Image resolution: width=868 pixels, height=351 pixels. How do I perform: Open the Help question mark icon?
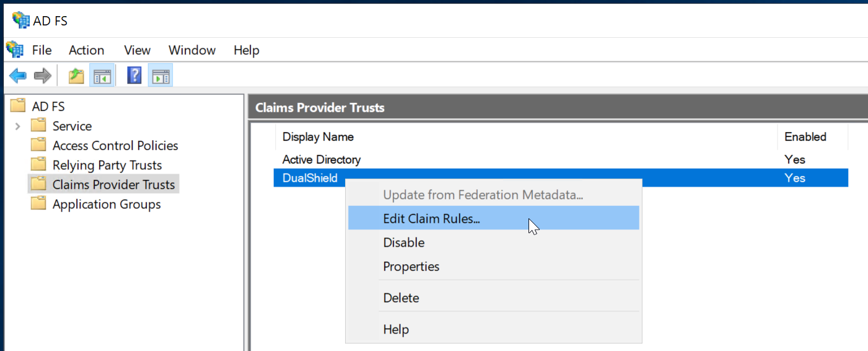[x=134, y=76]
